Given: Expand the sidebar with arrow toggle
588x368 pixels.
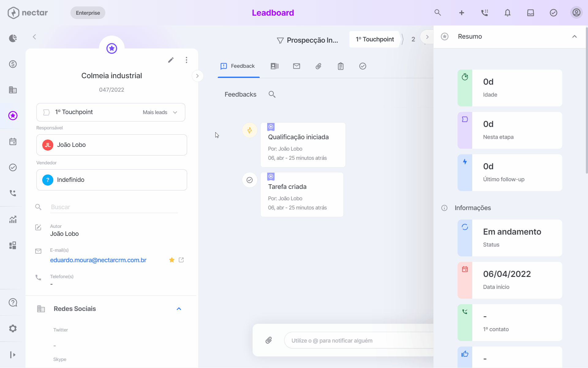Looking at the screenshot, I should (13, 355).
